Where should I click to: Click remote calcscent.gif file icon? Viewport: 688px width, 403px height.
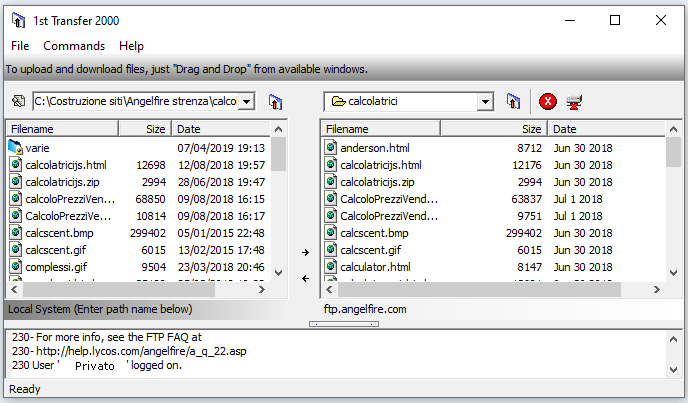pos(331,250)
